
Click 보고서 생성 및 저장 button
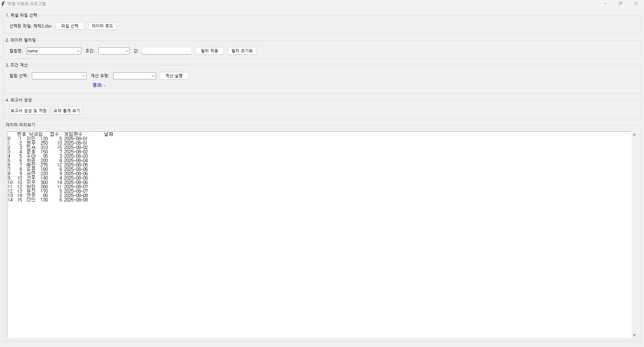click(x=29, y=111)
